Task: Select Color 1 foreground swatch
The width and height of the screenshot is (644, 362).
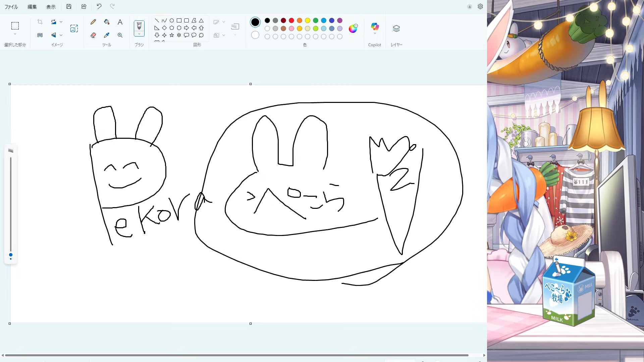Action: [x=255, y=22]
